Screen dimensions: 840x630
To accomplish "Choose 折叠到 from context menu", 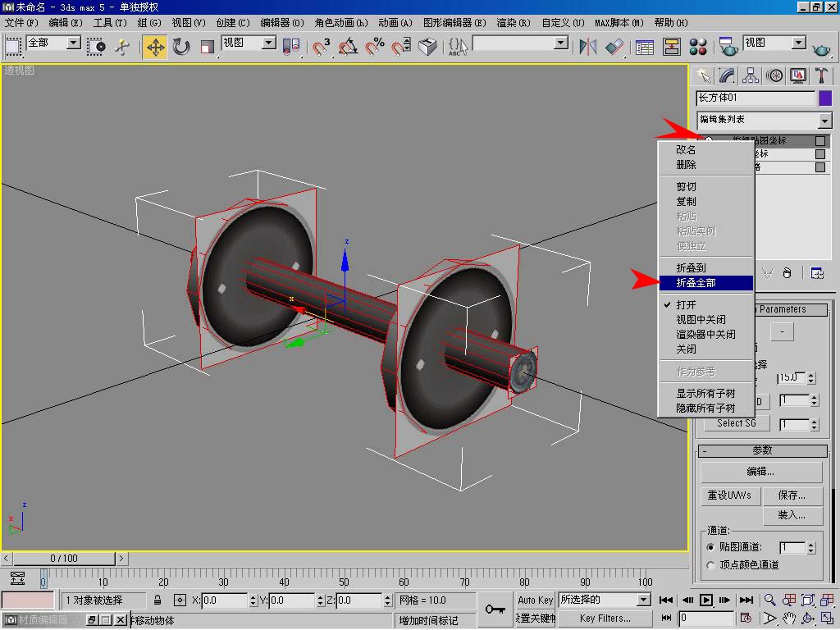I will click(x=706, y=268).
